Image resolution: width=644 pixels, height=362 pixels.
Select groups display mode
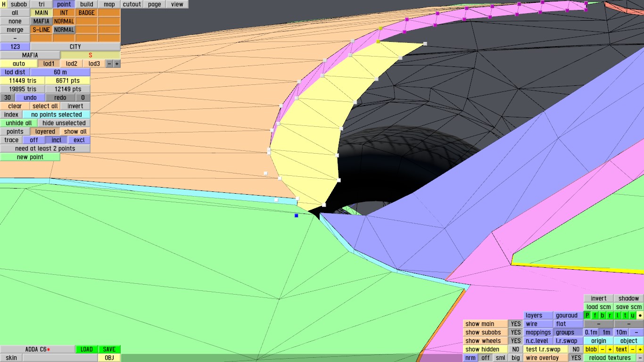pos(568,332)
